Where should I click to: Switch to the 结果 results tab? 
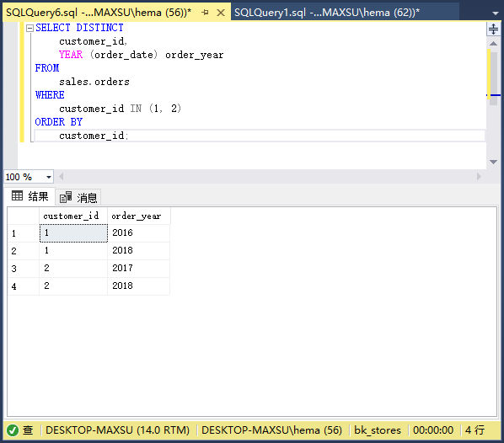click(29, 196)
